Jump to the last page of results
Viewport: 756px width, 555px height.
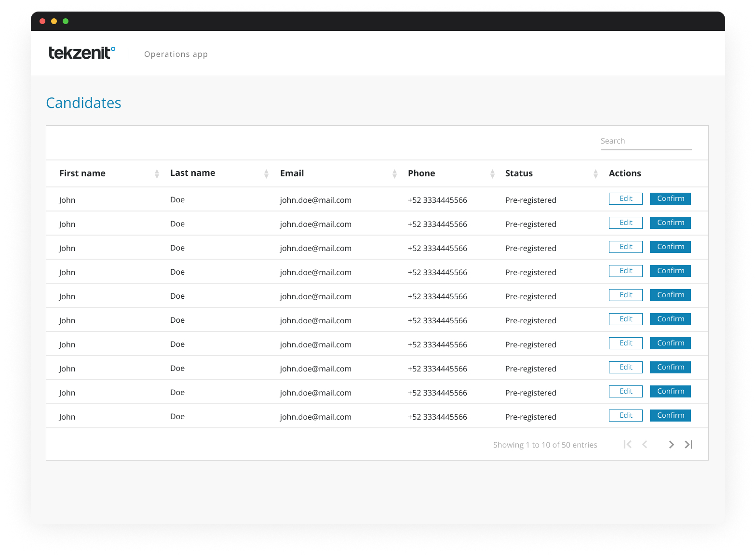pyautogui.click(x=688, y=444)
